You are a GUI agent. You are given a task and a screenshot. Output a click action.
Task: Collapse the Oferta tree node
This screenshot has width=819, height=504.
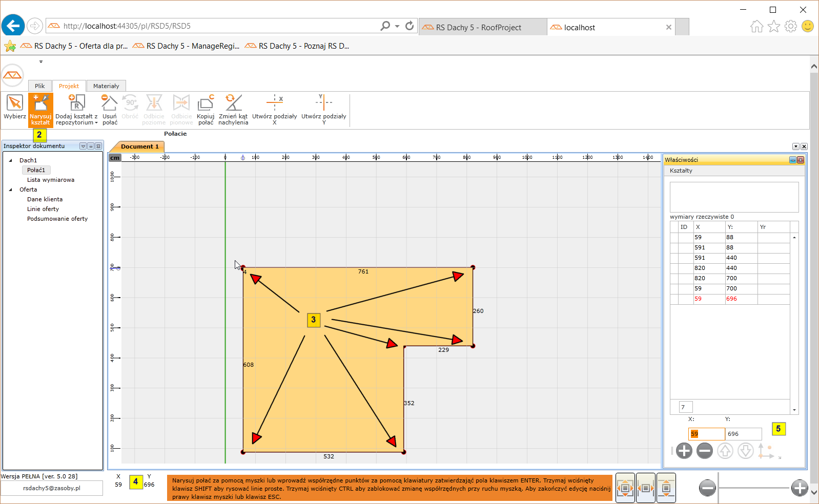tap(11, 190)
